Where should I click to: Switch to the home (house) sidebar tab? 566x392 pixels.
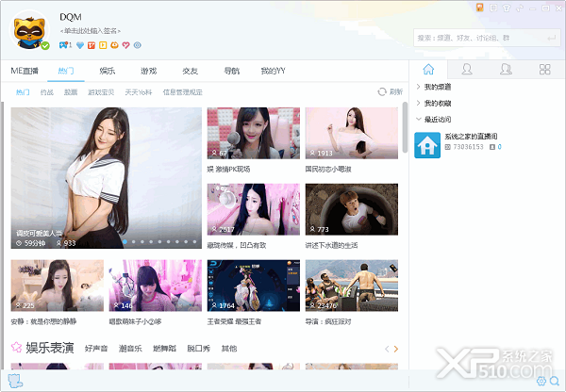[428, 69]
